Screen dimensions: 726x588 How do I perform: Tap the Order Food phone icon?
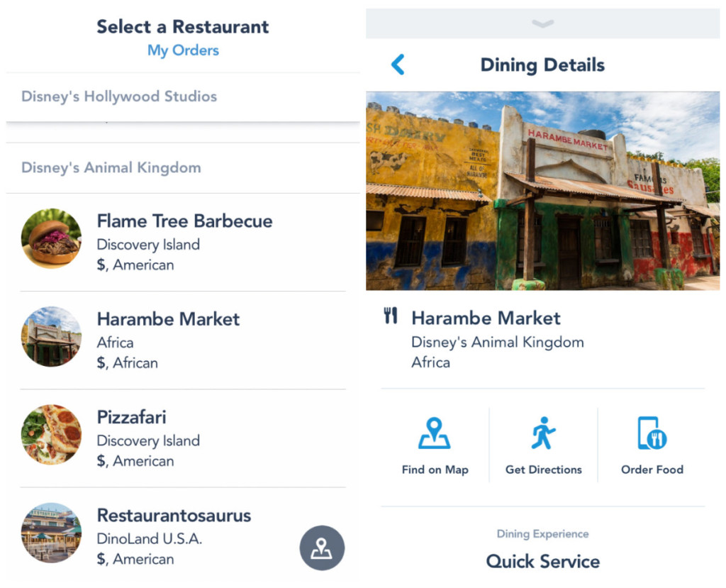pos(652,433)
